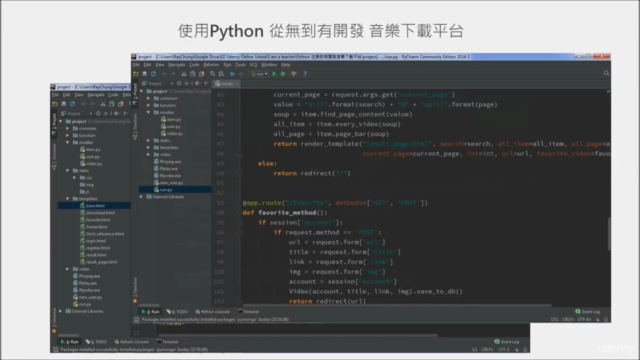Click Cut scissors icon in front toolbar
Image resolution: width=640 pixels, height=360 pixels.
184,74
